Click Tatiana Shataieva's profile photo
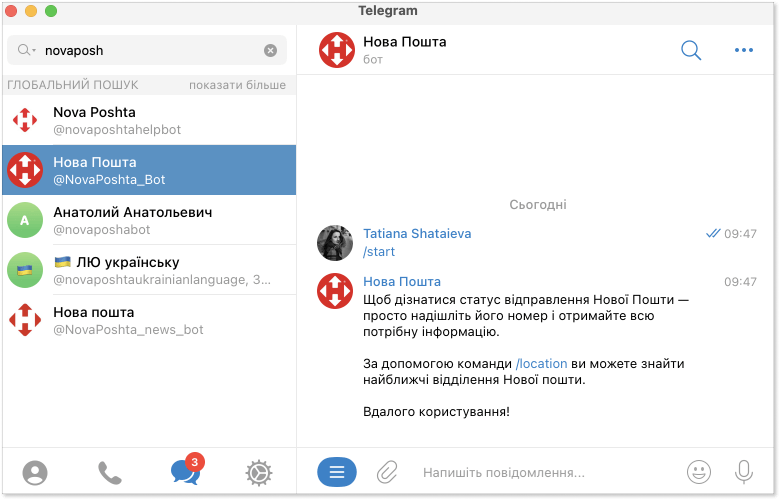The height and width of the screenshot is (500, 780). pos(335,243)
